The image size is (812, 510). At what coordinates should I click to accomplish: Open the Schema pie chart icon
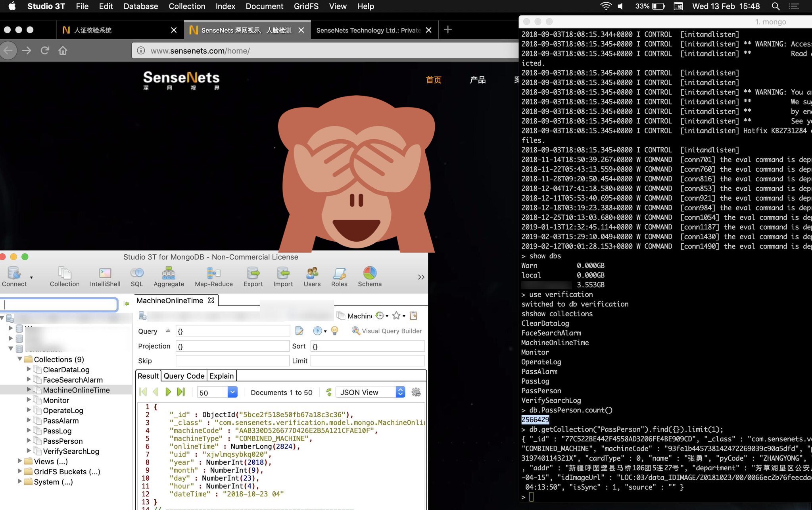[369, 273]
